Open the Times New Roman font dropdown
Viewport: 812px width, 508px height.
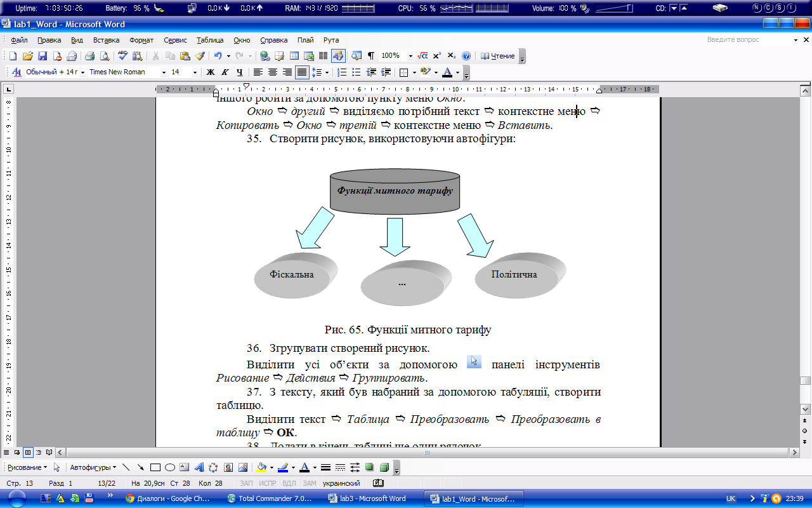coord(164,72)
